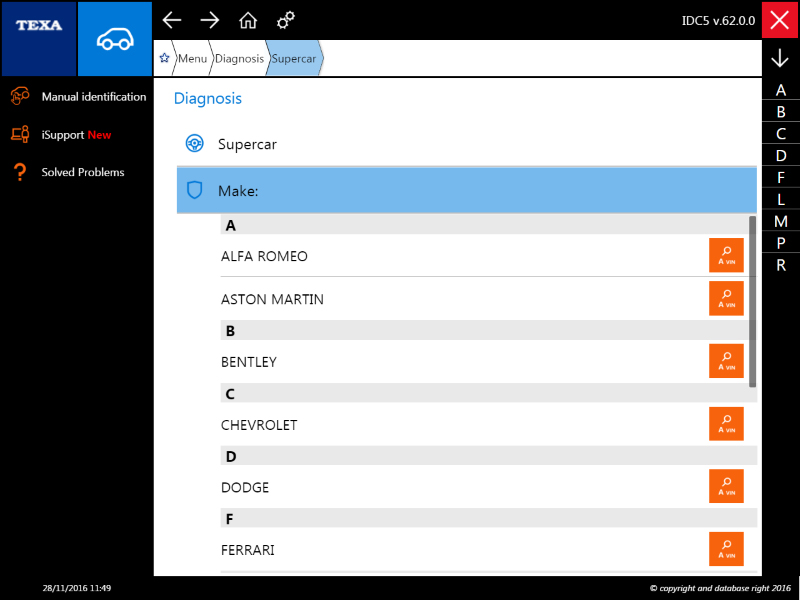This screenshot has width=800, height=600.
Task: Click the down arrow above letter index
Action: 780,58
